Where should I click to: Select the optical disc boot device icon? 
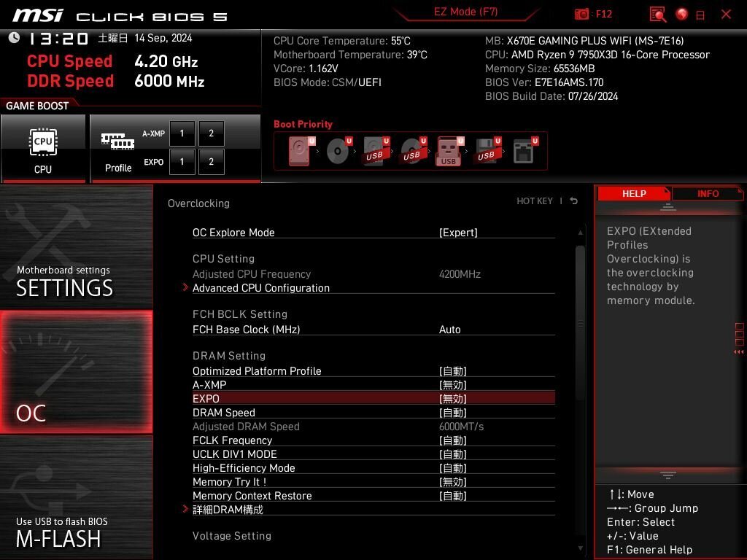pos(338,151)
